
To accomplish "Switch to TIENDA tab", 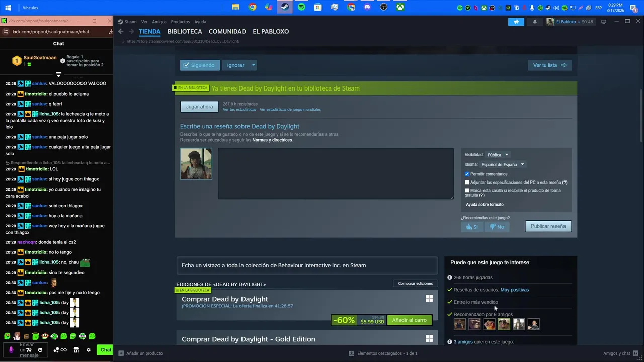I will tap(149, 31).
